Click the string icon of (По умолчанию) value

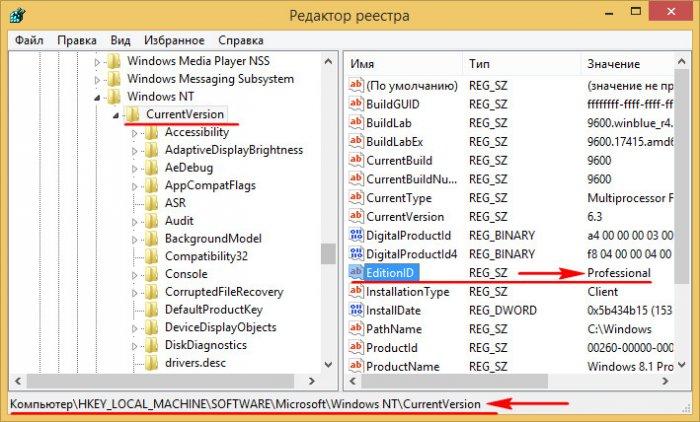point(356,85)
